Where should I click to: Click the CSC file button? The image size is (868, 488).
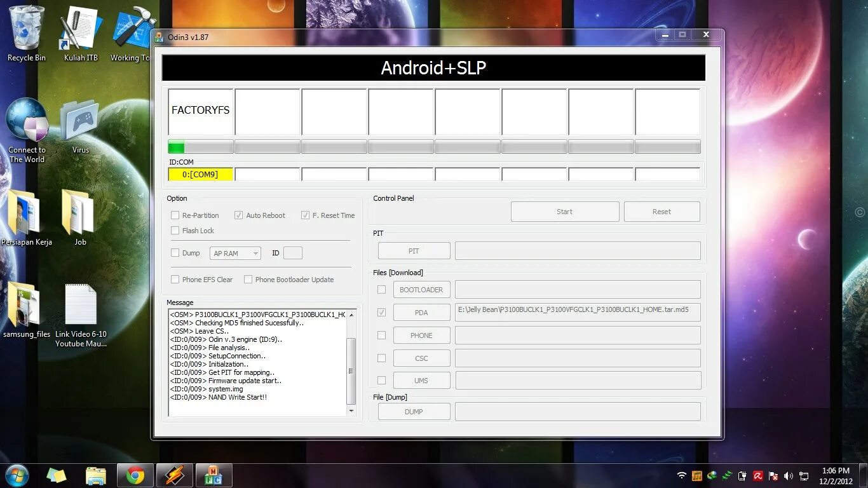(x=421, y=358)
